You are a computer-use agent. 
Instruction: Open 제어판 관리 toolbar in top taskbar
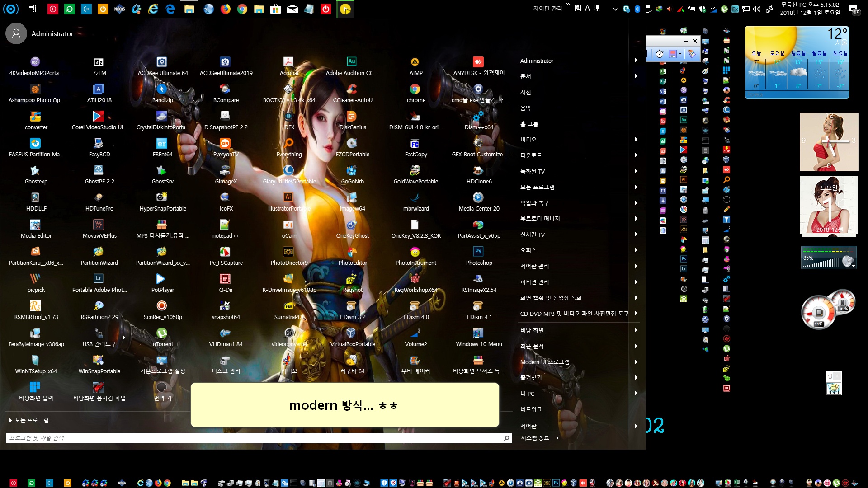(x=547, y=9)
